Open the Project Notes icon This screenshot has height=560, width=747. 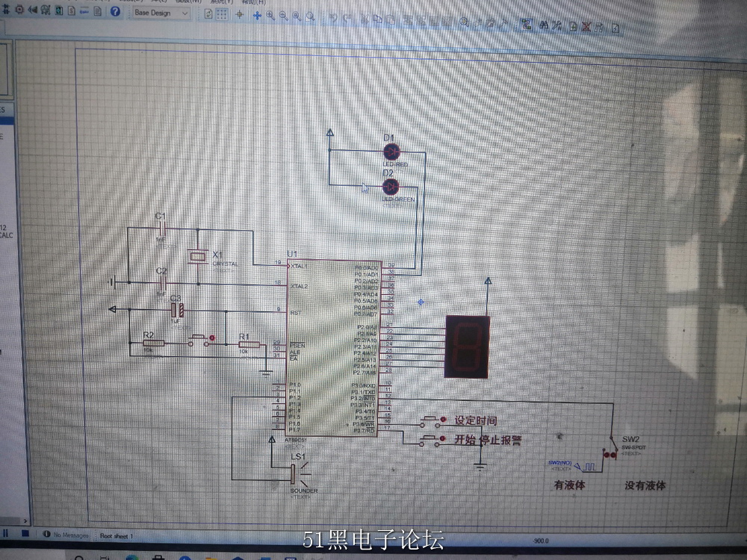[98, 11]
